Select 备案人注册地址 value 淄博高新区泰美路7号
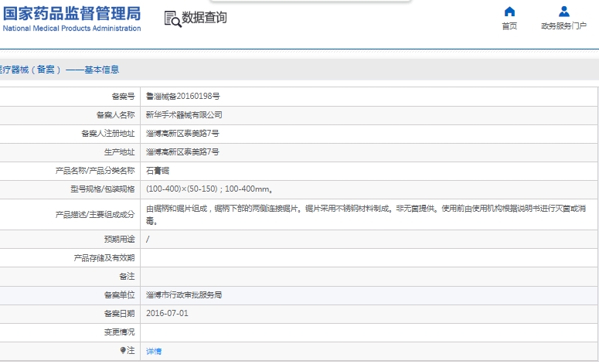 tap(182, 134)
